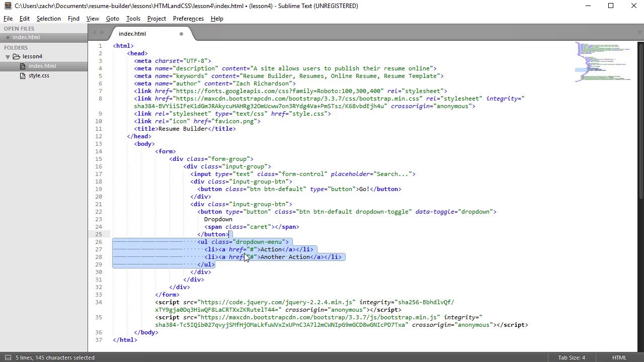Click 'Another Action' text on line 28
This screenshot has height=362, width=644.
(285, 257)
